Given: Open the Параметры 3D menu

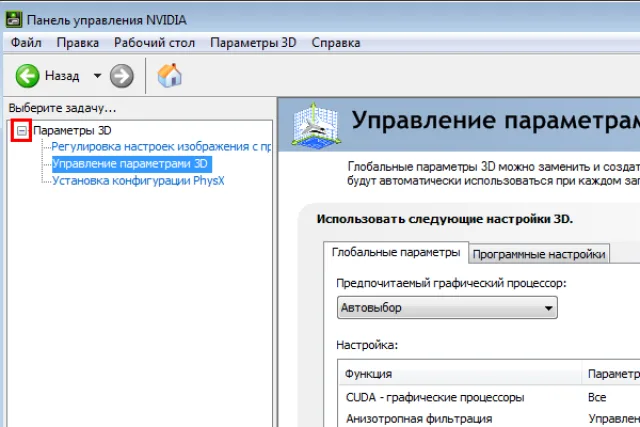Looking at the screenshot, I should (x=253, y=43).
